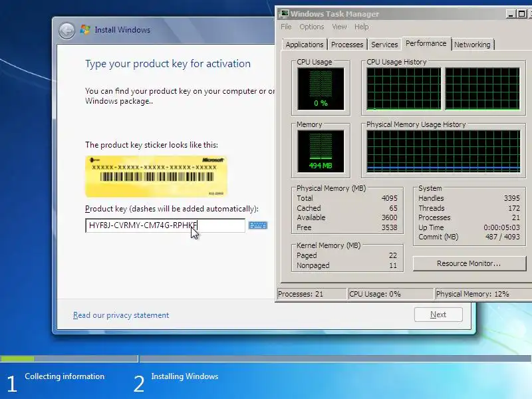The height and width of the screenshot is (399, 532).
Task: Click the Total physical memory value 4095
Action: pos(389,198)
